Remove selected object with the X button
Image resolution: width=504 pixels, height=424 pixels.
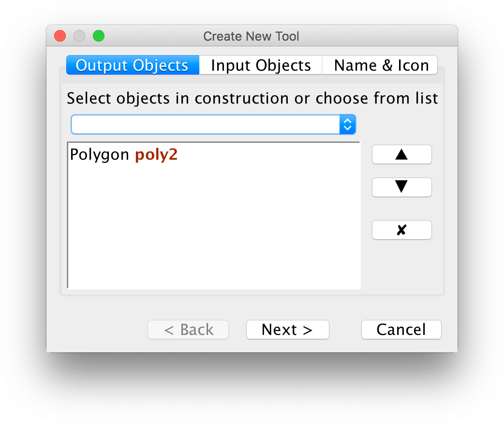[401, 230]
